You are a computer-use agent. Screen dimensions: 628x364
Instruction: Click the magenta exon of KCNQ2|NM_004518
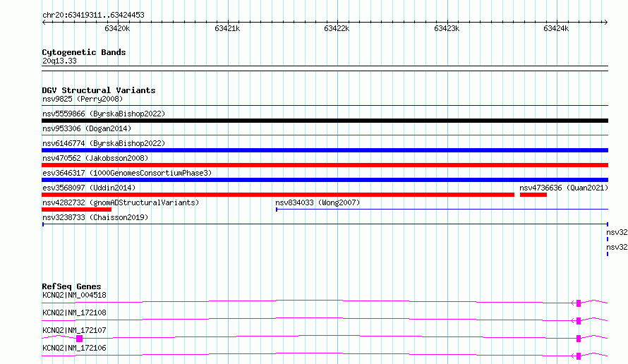579,303
